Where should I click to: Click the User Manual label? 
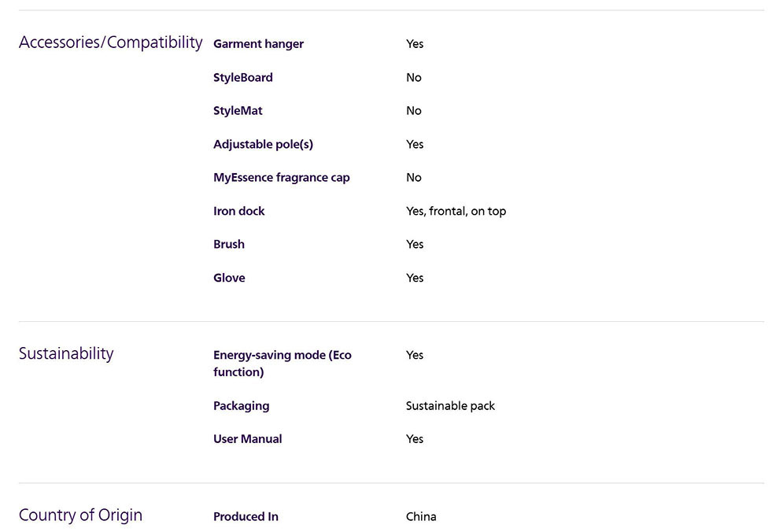[x=247, y=439]
